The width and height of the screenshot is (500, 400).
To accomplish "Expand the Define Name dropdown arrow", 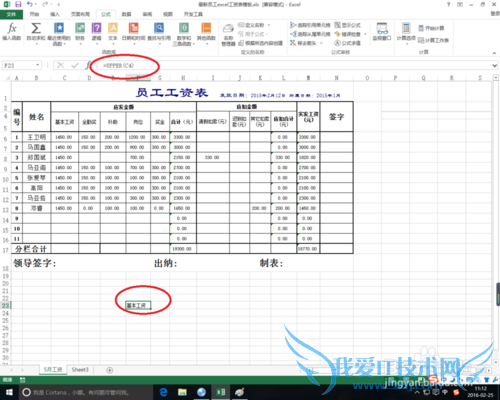I will click(269, 25).
